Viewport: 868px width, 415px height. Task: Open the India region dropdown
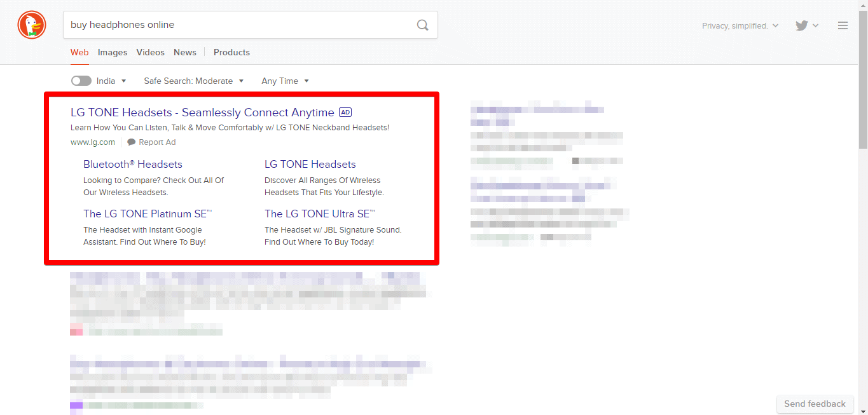tap(111, 81)
